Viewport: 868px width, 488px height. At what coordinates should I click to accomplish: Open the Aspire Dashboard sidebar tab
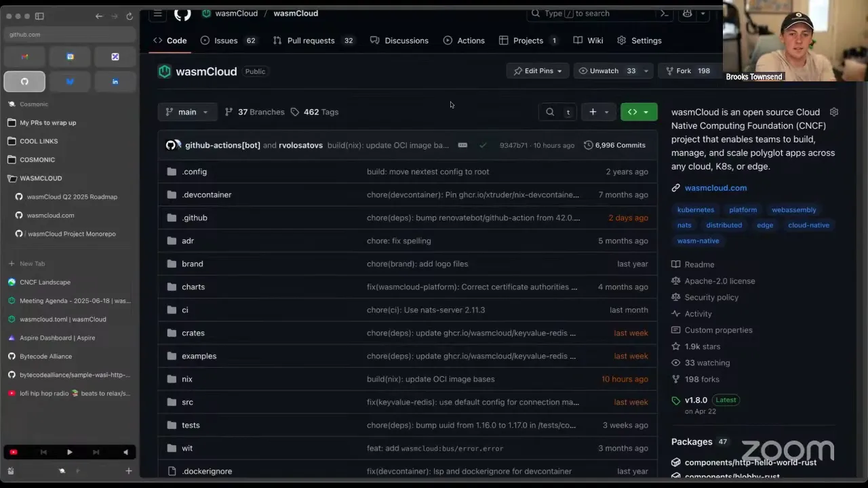(x=58, y=338)
